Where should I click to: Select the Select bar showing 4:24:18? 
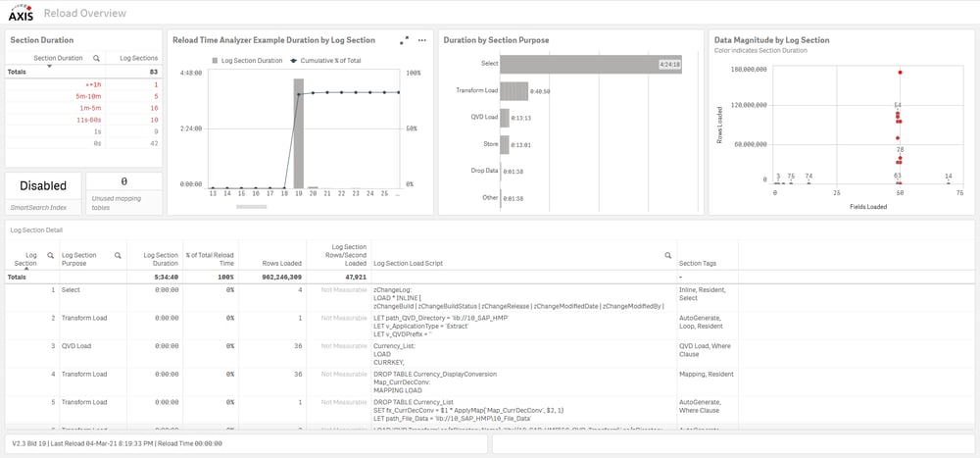pos(591,64)
